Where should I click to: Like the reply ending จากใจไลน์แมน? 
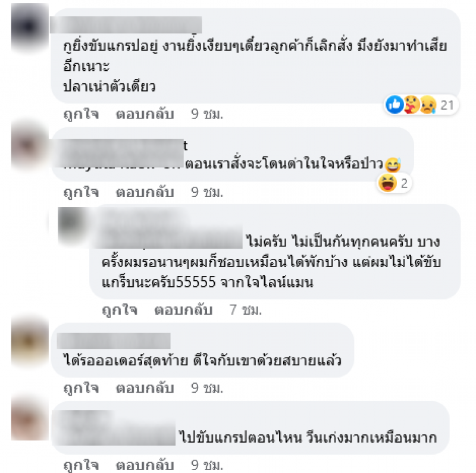click(x=120, y=310)
